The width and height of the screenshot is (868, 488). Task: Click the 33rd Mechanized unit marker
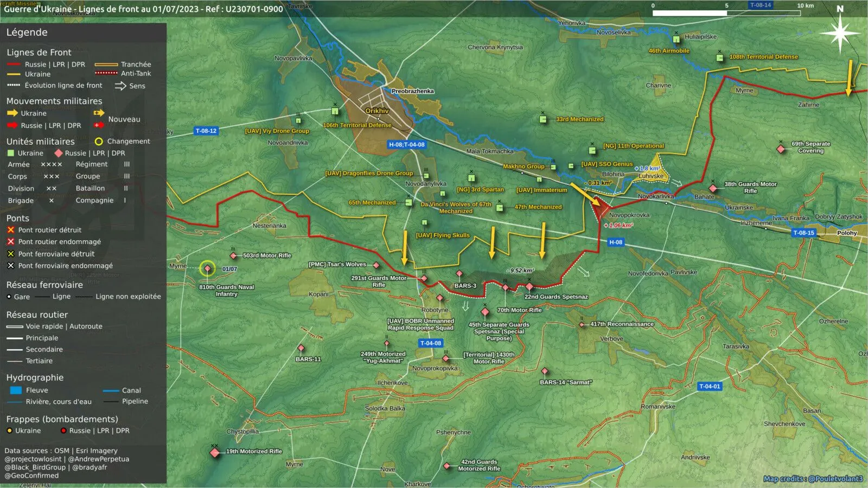[543, 119]
